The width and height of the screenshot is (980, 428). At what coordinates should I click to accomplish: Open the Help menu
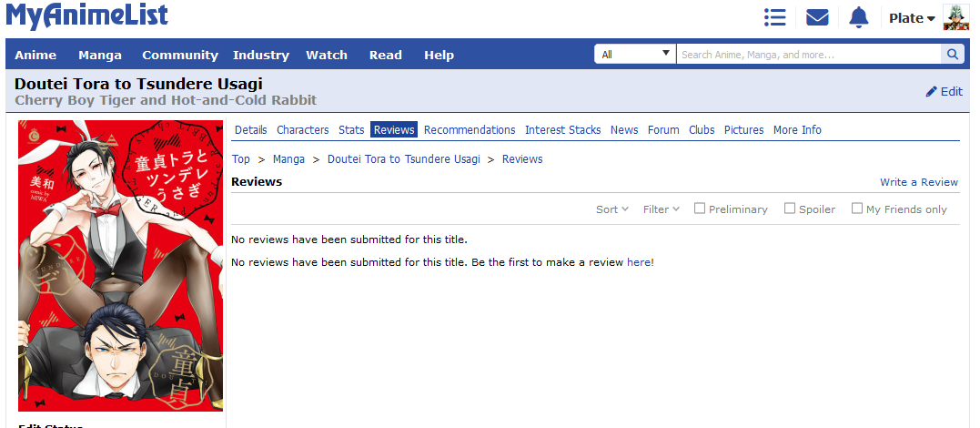coord(439,55)
